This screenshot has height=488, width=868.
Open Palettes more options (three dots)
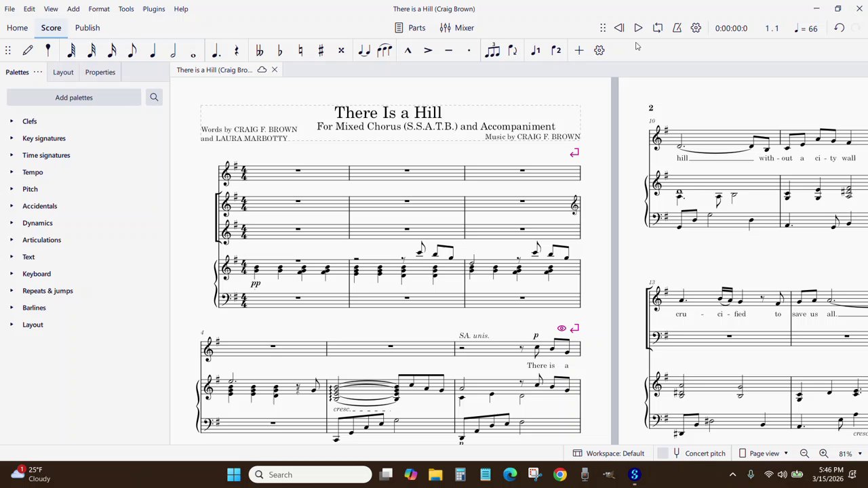[x=38, y=72]
